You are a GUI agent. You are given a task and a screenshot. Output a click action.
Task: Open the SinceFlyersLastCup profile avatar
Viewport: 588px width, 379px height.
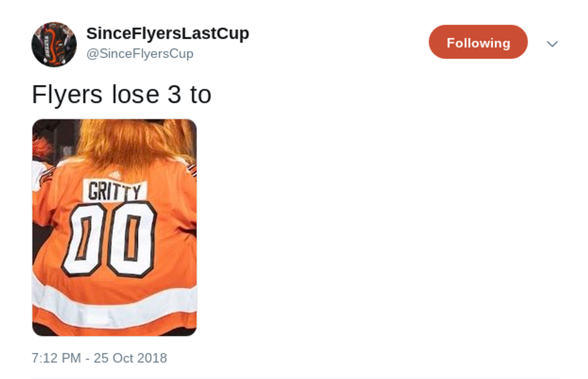pyautogui.click(x=54, y=45)
